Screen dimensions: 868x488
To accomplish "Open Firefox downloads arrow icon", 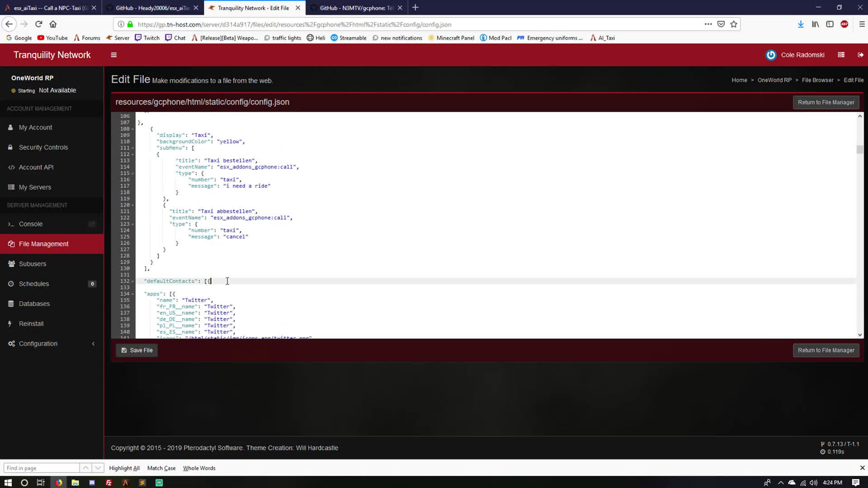I will 801,24.
